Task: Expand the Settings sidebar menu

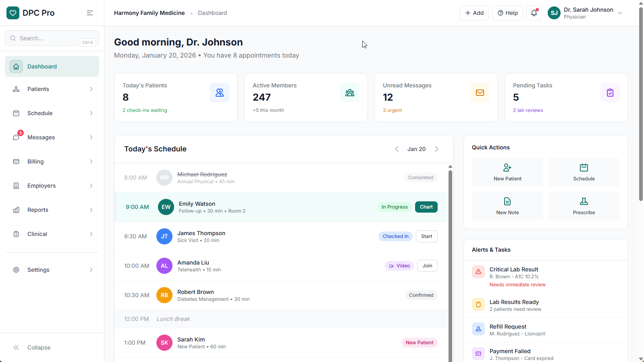Action: 52,270
